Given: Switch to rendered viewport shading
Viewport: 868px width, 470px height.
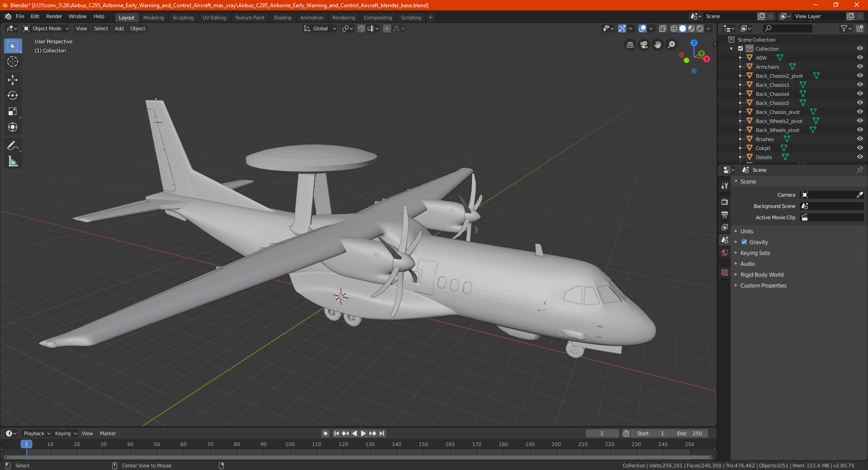Looking at the screenshot, I should point(700,28).
